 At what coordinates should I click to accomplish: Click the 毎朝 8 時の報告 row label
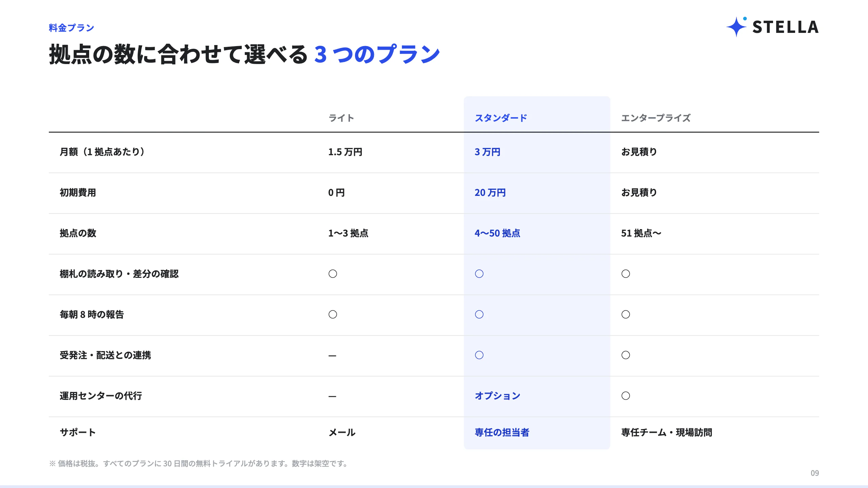(x=92, y=314)
